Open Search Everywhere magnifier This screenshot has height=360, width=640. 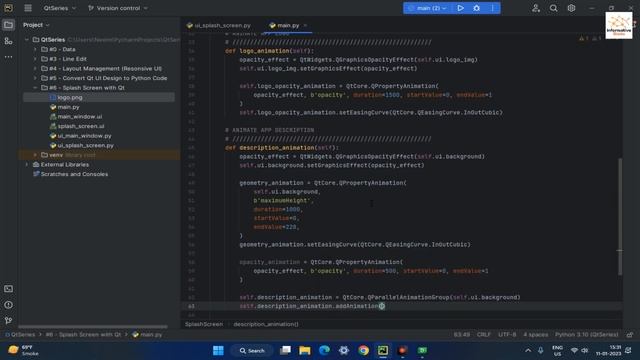coord(553,8)
